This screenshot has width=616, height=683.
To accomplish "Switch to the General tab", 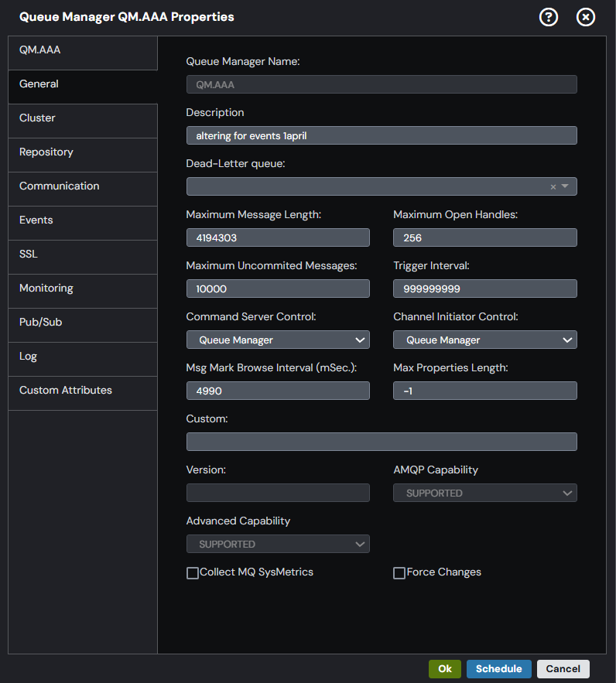I will click(x=83, y=87).
